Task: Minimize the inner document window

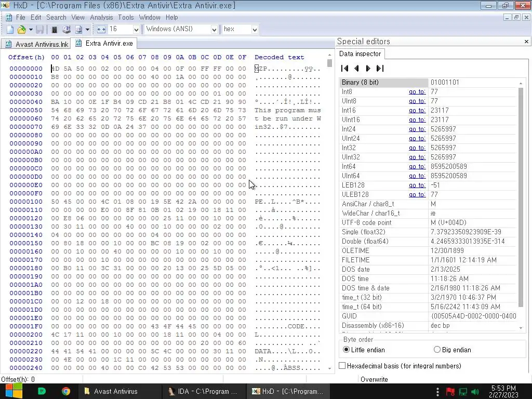Action: pyautogui.click(x=507, y=17)
